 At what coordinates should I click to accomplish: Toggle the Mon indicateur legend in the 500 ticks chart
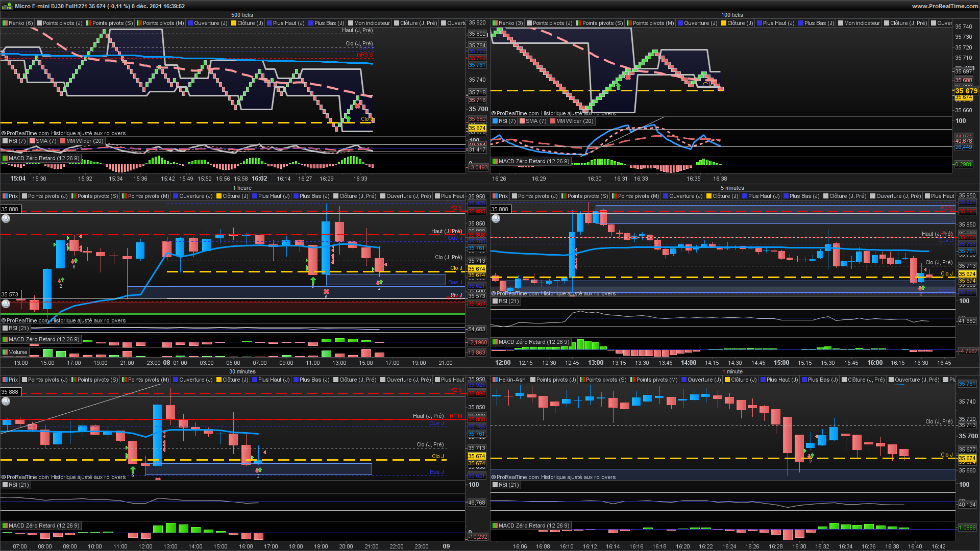pyautogui.click(x=372, y=23)
